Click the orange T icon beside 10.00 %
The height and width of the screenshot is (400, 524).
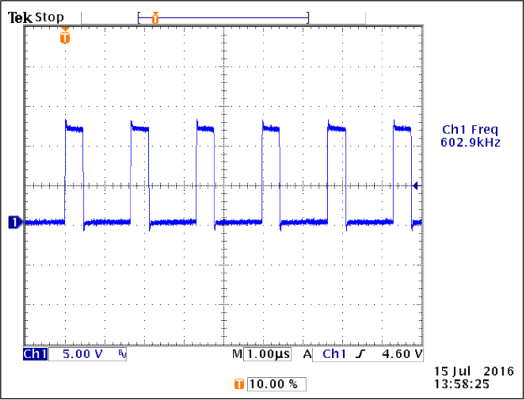[x=239, y=384]
